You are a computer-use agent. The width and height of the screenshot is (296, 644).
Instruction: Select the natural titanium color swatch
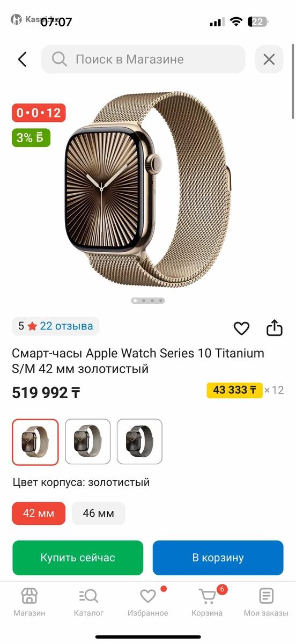88,442
